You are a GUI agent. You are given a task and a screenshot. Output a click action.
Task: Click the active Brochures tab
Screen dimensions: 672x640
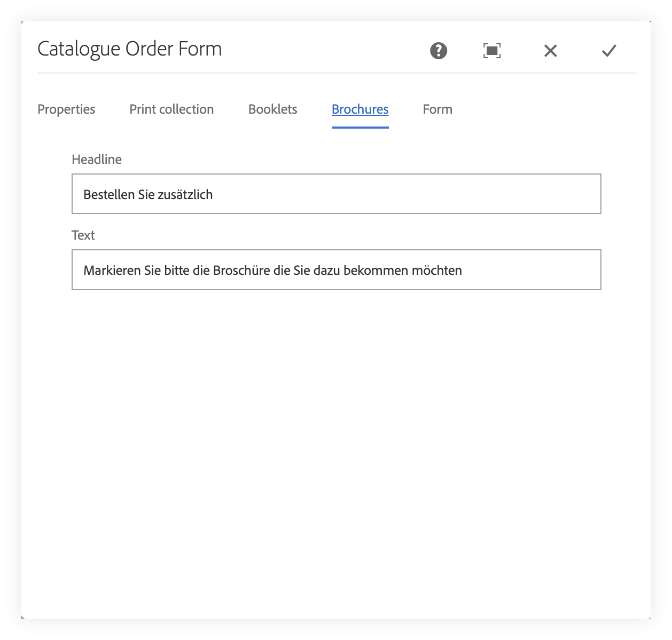(360, 109)
